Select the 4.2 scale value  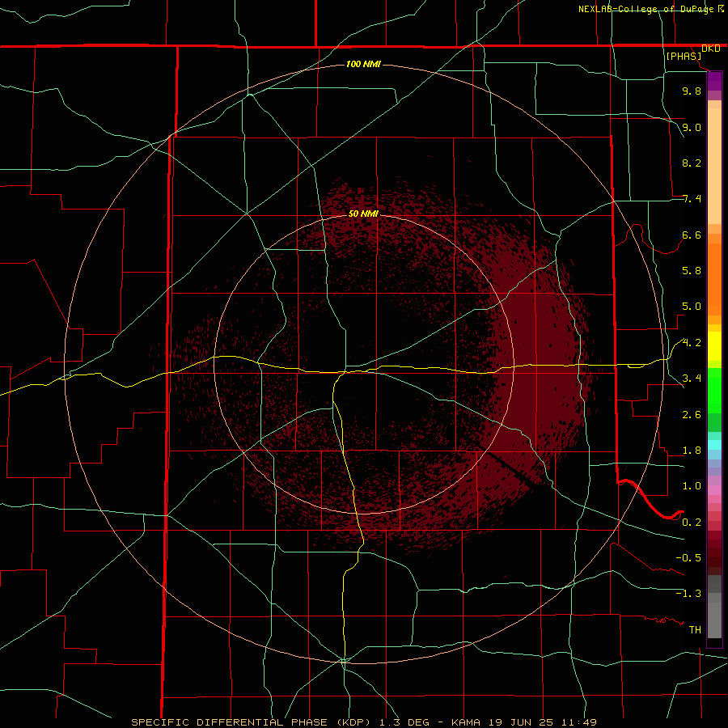click(692, 343)
